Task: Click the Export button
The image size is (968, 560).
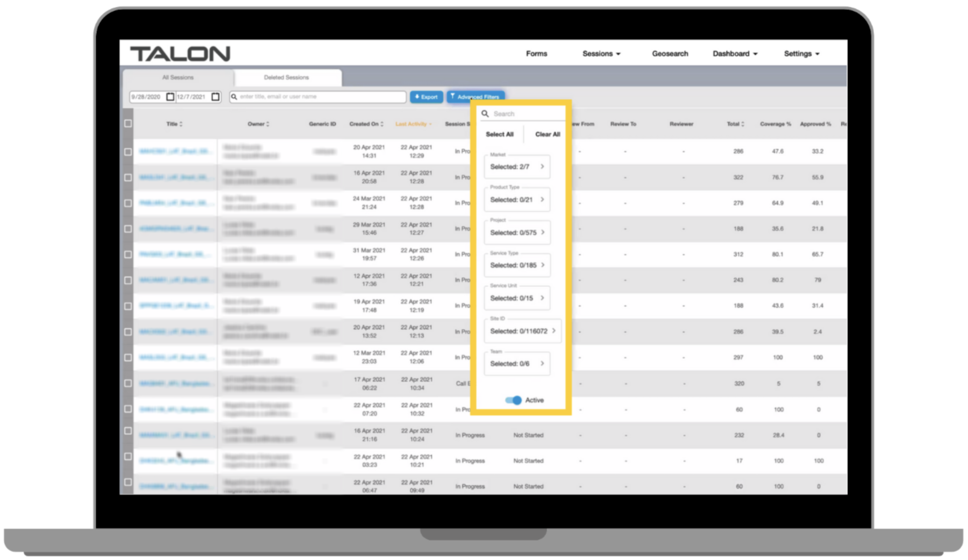Action: (426, 97)
